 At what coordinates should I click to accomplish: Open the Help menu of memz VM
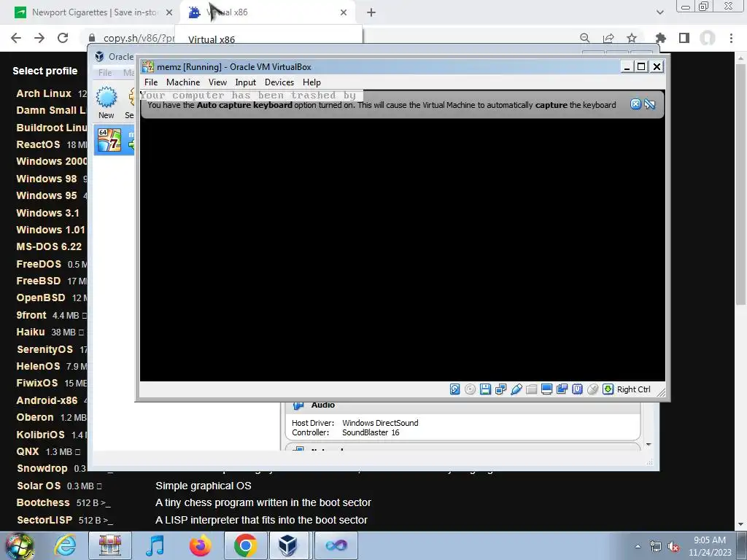pyautogui.click(x=311, y=82)
